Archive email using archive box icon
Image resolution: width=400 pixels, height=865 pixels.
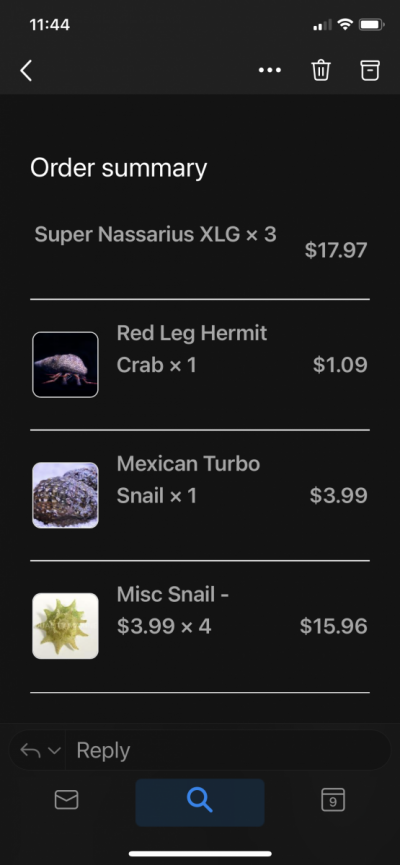pos(370,70)
